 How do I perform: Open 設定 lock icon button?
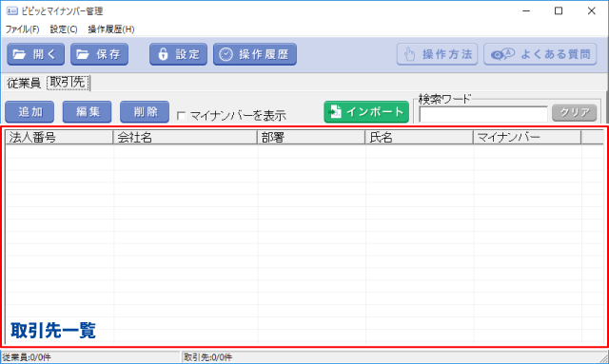tap(178, 54)
